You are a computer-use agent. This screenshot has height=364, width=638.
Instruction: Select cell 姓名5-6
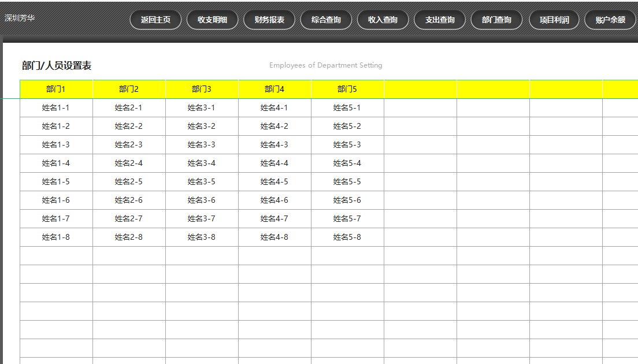click(347, 200)
